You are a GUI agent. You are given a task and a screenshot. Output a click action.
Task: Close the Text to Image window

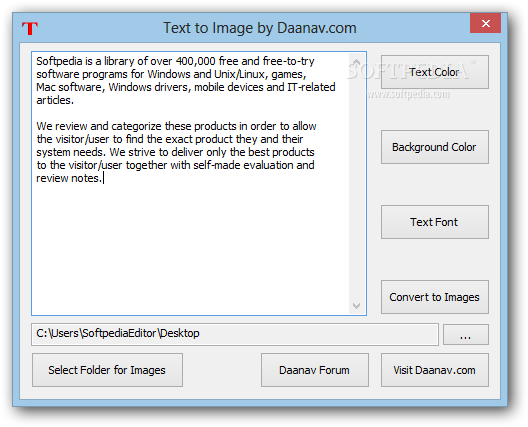[486, 23]
